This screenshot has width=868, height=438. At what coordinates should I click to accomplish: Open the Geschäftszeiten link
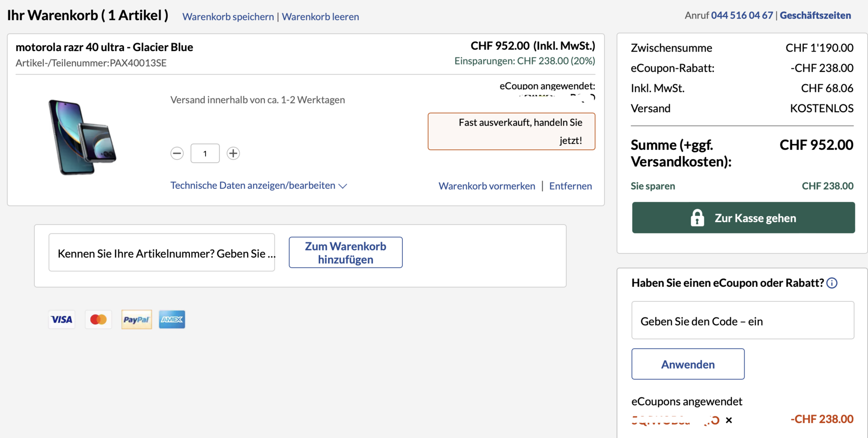tap(815, 15)
